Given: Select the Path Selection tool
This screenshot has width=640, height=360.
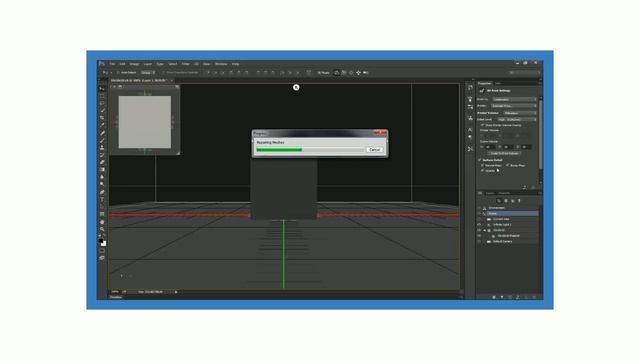Looking at the screenshot, I should [102, 207].
